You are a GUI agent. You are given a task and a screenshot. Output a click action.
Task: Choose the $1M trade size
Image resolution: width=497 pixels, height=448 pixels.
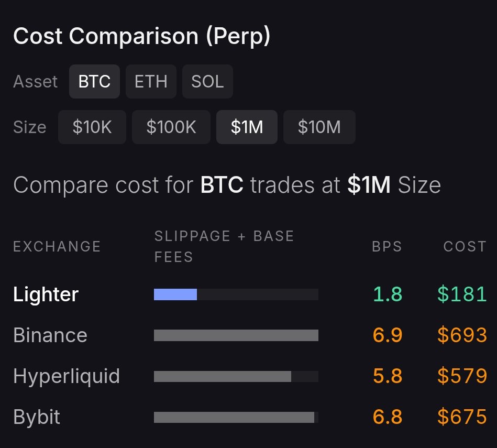247,127
